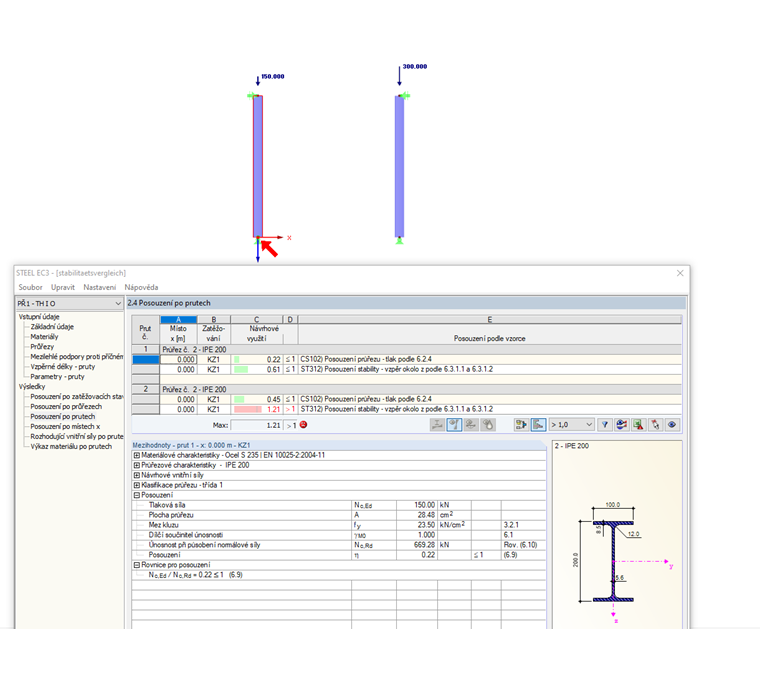760x688 pixels.
Task: Select Vzpěrné délky - pruty item
Action: [x=63, y=367]
